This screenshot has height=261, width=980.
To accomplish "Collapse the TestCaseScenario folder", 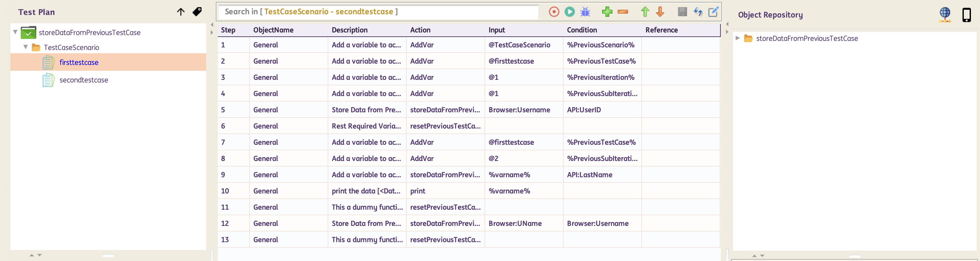I will tap(26, 47).
